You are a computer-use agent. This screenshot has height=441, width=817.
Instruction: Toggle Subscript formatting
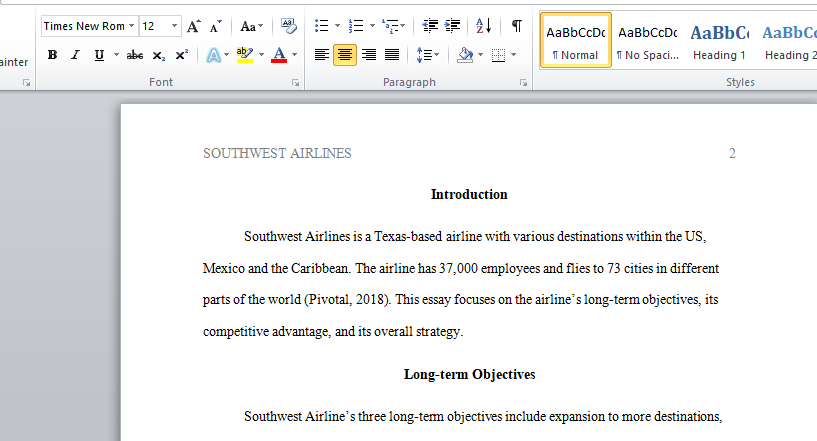[x=158, y=55]
